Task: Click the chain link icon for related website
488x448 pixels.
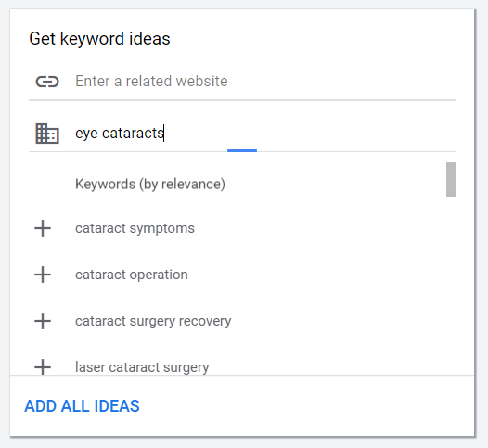Action: pyautogui.click(x=47, y=82)
